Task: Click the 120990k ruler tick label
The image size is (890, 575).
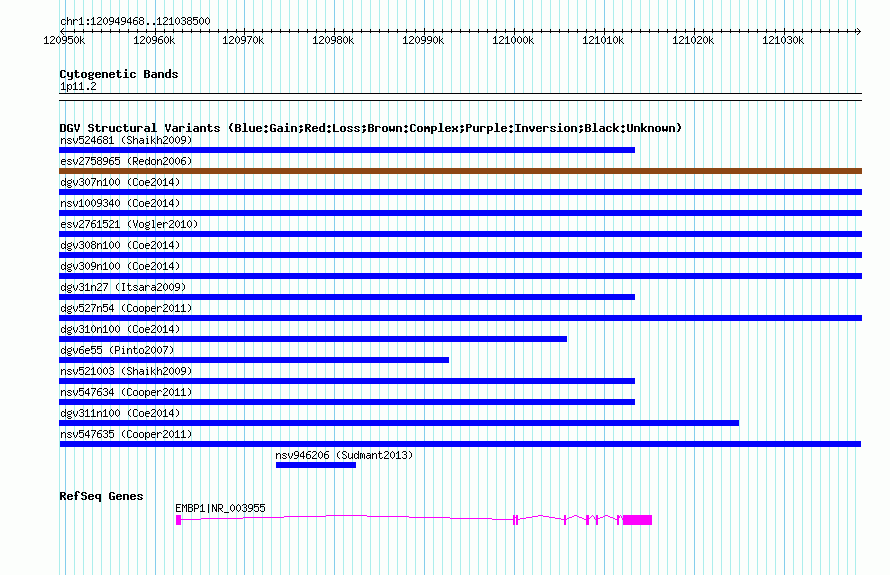Action: [423, 40]
